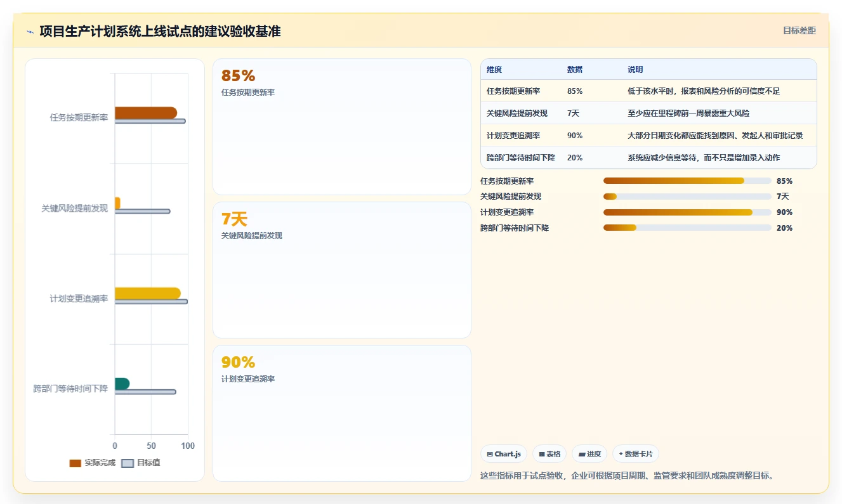
Task: Click the 7天 value in the second card
Action: (x=234, y=219)
